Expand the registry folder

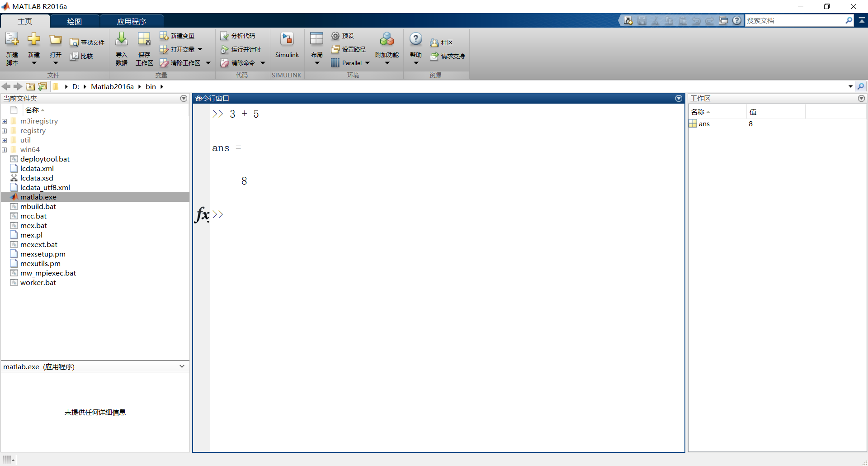click(5, 131)
